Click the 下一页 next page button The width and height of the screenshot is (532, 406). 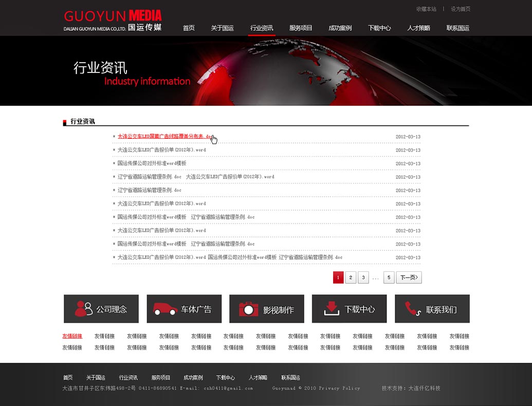point(410,278)
